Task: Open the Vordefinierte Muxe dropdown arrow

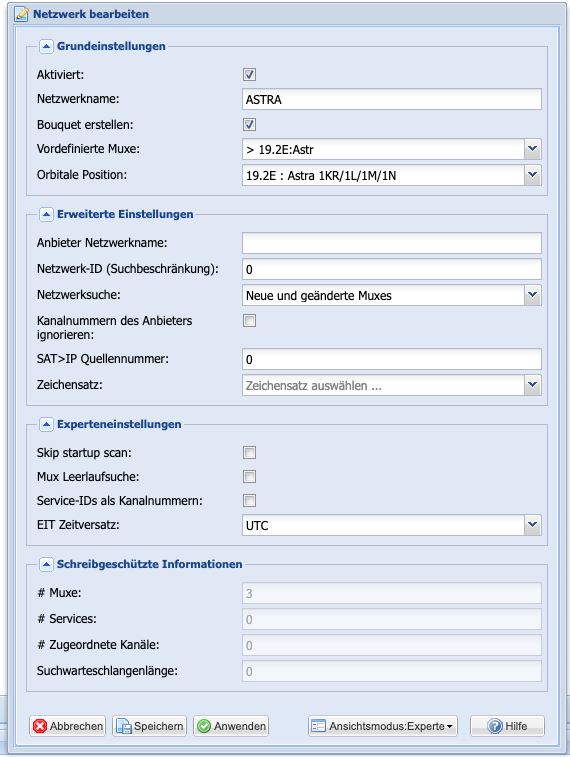Action: click(533, 149)
